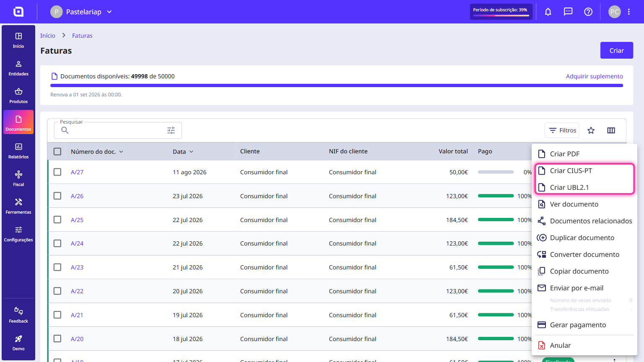644x362 pixels.
Task: Open the chat messages icon
Action: (x=568, y=12)
